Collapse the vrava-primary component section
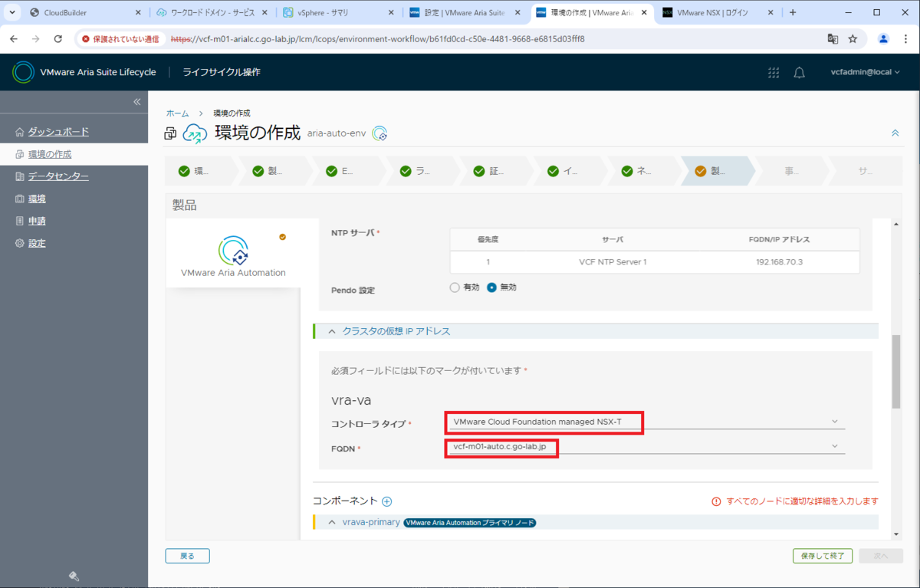 [x=332, y=522]
